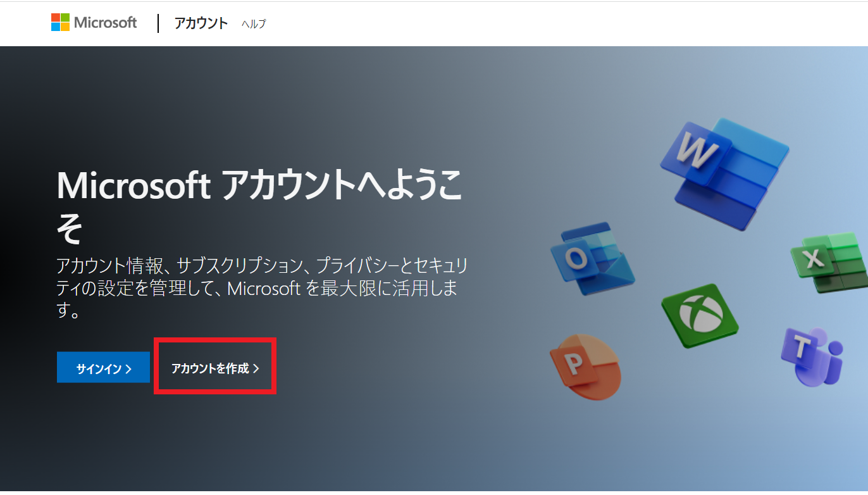The image size is (868, 495).
Task: Open the ヘルプ menu item
Action: click(254, 24)
